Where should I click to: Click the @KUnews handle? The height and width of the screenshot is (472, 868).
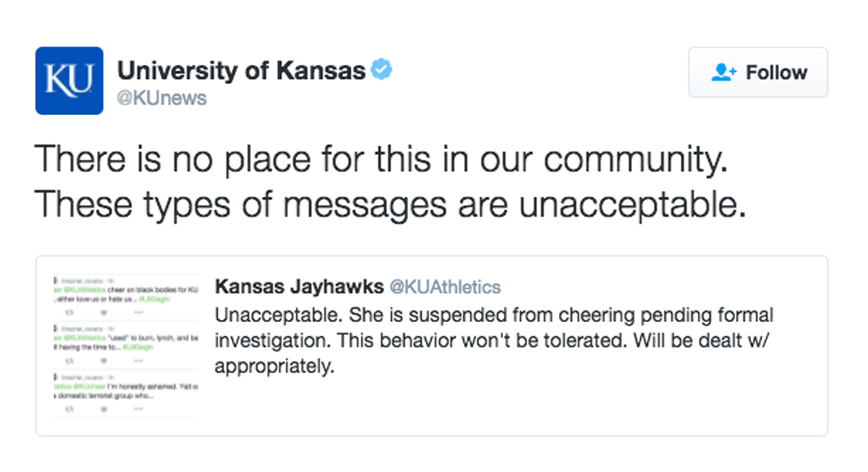(161, 98)
